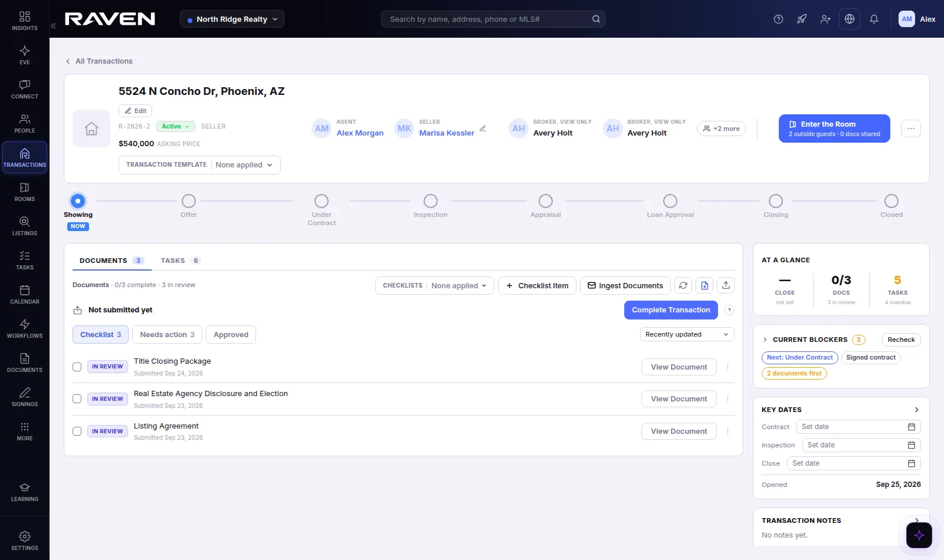Go to Listings in the sidebar

(24, 226)
